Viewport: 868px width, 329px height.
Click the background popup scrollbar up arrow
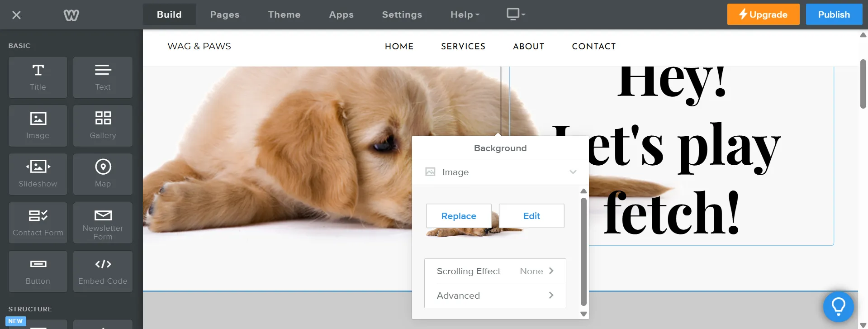click(583, 191)
